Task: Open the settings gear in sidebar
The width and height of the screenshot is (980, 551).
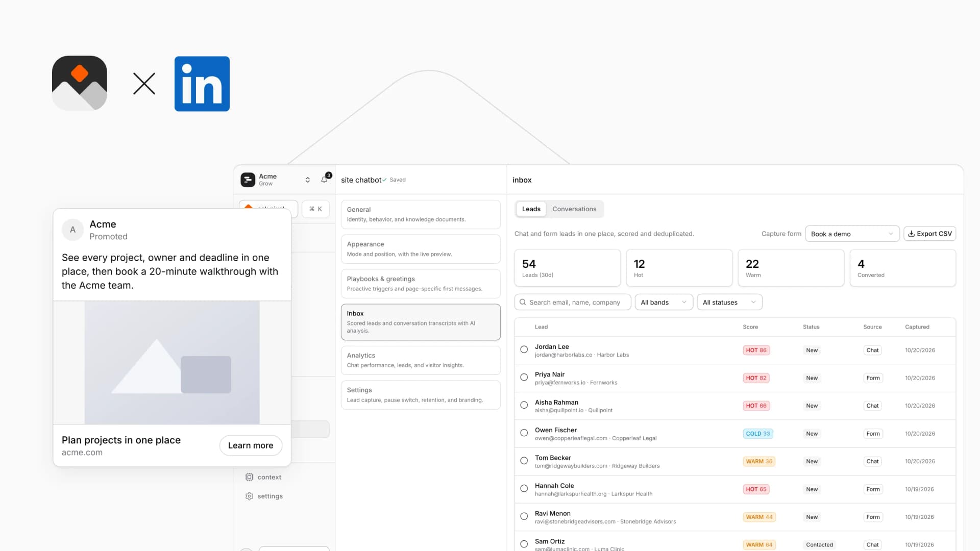Action: 249,496
